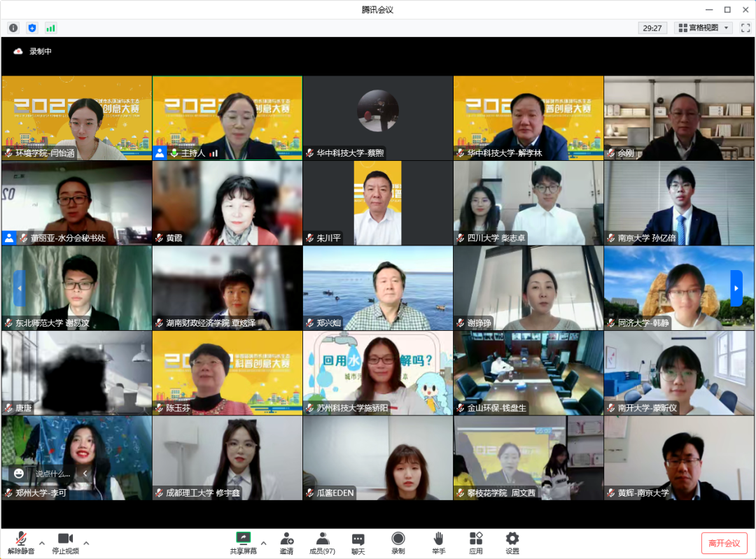Open the Members (成员 97) list
756x559 pixels.
[x=322, y=542]
